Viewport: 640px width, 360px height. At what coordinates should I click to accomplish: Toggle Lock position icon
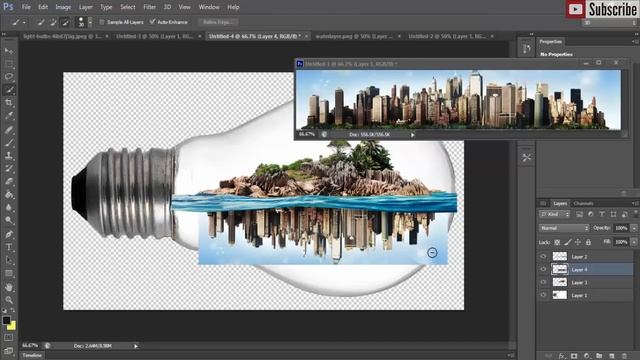[578, 242]
